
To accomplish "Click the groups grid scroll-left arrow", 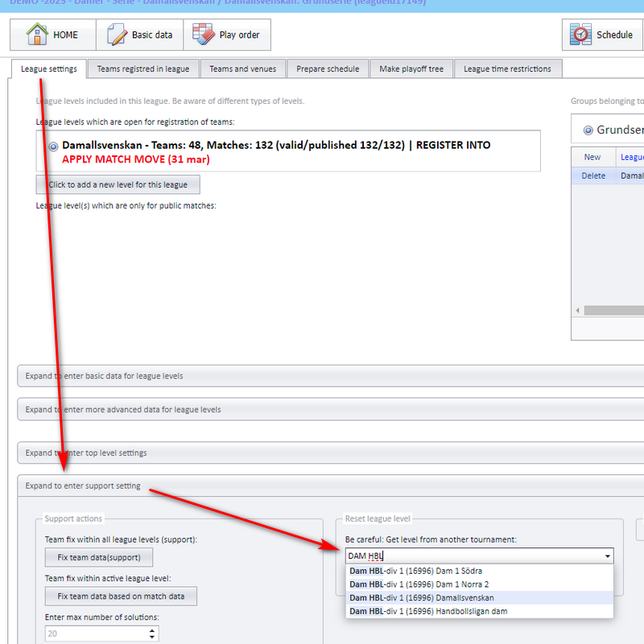I will (578, 311).
